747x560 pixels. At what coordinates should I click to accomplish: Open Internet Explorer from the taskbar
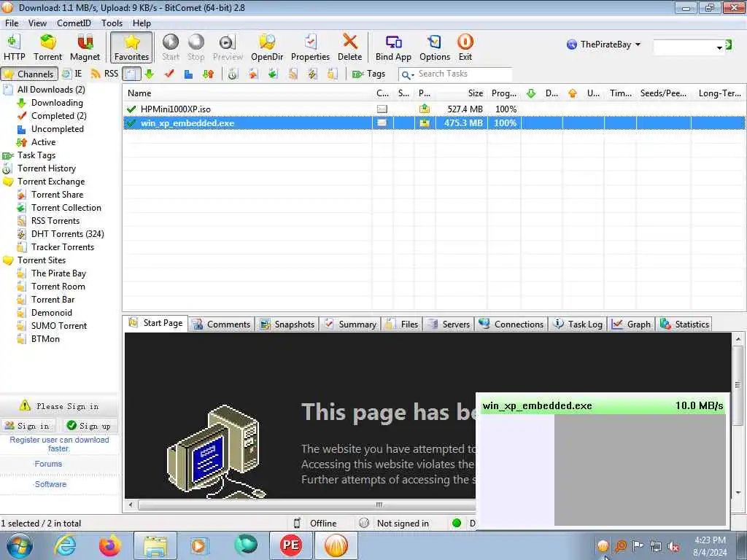tap(65, 545)
